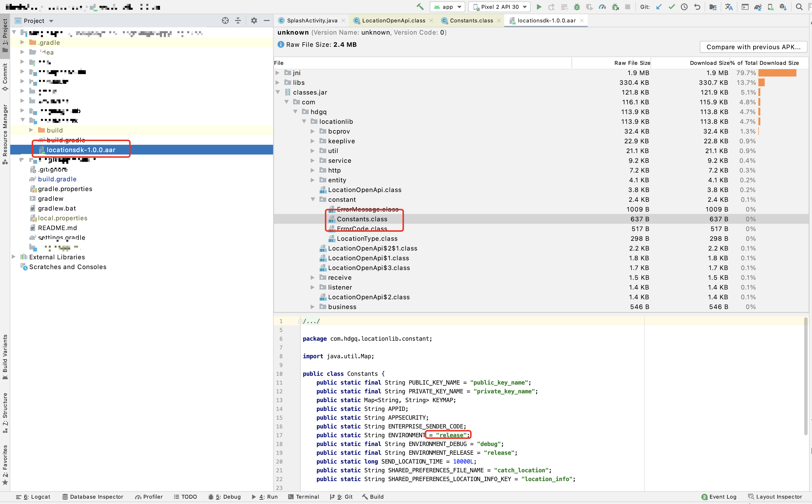Collapse the classes.jar node

click(x=278, y=92)
